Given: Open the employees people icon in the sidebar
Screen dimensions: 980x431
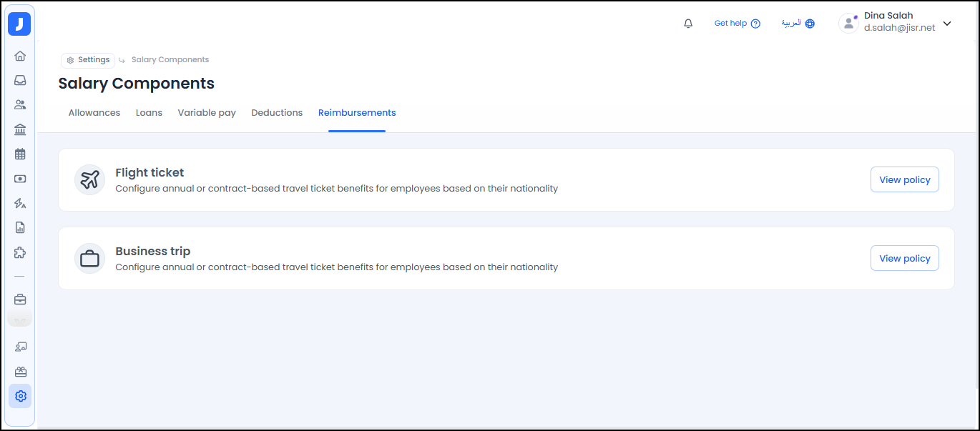Looking at the screenshot, I should pyautogui.click(x=20, y=104).
